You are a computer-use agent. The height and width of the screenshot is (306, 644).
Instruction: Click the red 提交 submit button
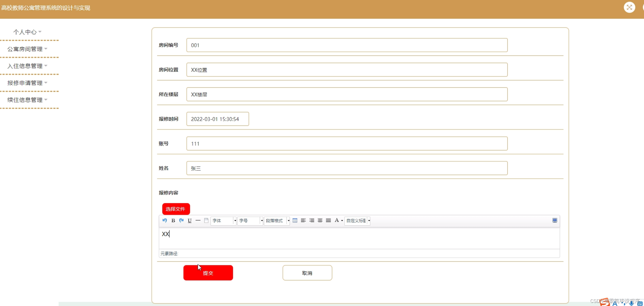[x=208, y=273]
